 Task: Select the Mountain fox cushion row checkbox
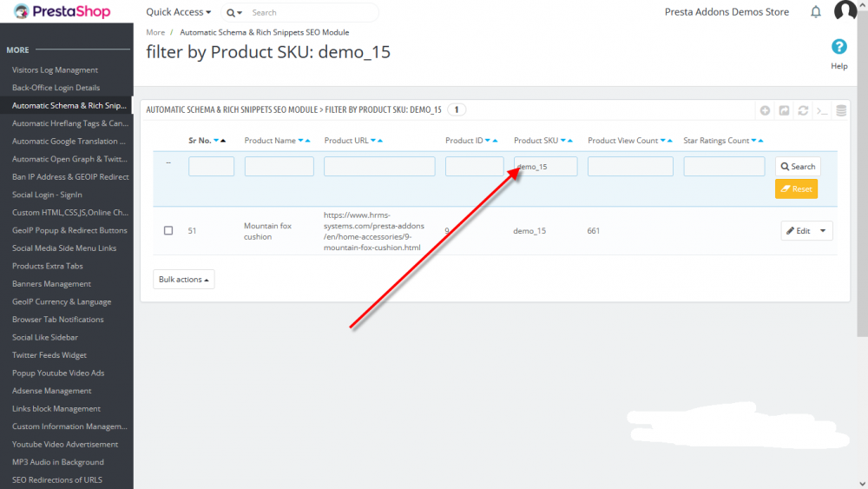[x=168, y=230]
